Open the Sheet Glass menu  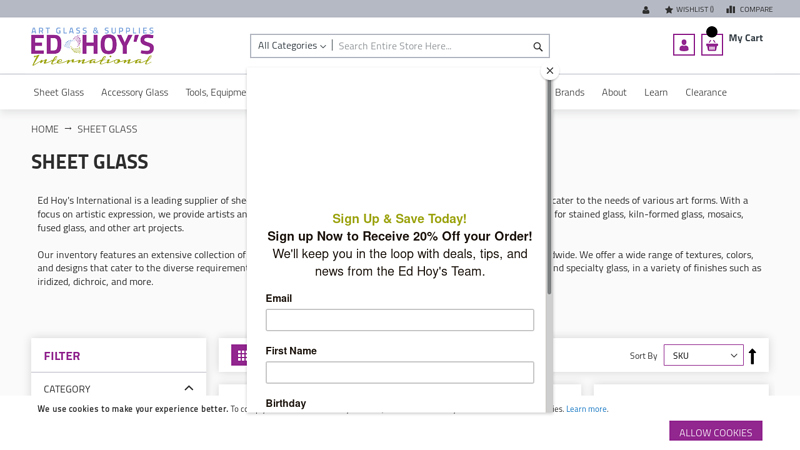pos(59,92)
